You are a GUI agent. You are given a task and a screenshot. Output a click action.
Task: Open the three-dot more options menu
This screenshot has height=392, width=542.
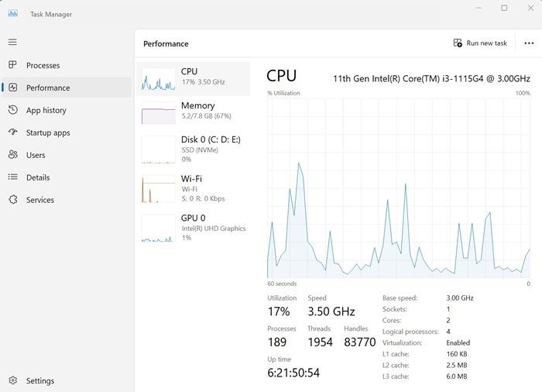click(529, 43)
